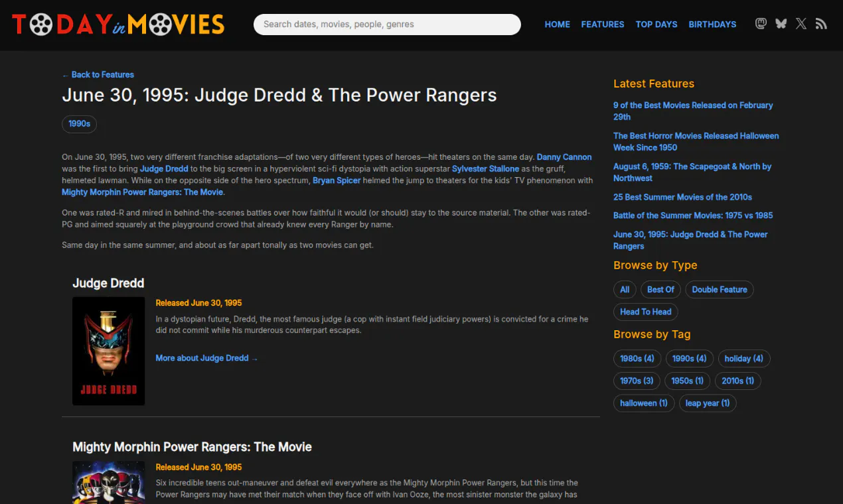Viewport: 843px width, 504px height.
Task: Go to the HOME nav item
Action: pyautogui.click(x=558, y=25)
